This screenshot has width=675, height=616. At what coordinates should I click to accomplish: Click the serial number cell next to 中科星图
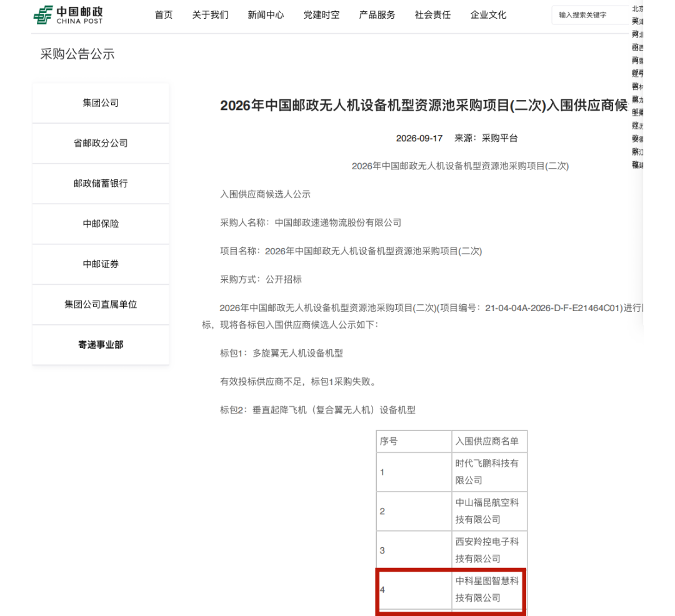(414, 589)
